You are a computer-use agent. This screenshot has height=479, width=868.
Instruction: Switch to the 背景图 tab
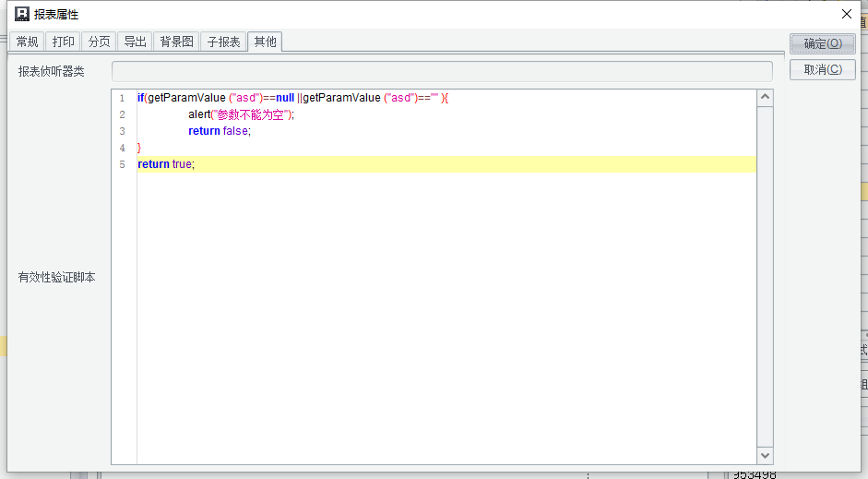click(x=176, y=42)
